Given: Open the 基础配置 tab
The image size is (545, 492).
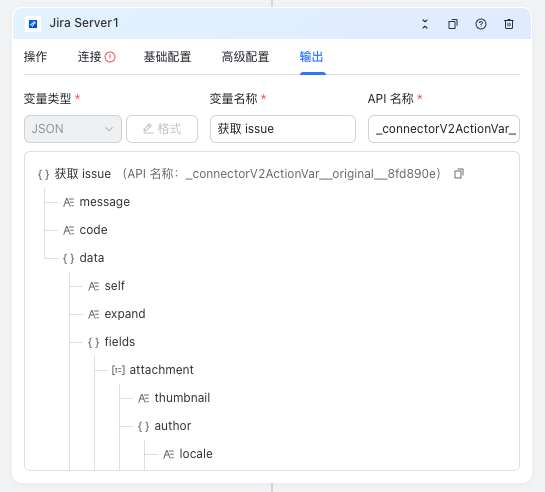Looking at the screenshot, I should [x=168, y=57].
